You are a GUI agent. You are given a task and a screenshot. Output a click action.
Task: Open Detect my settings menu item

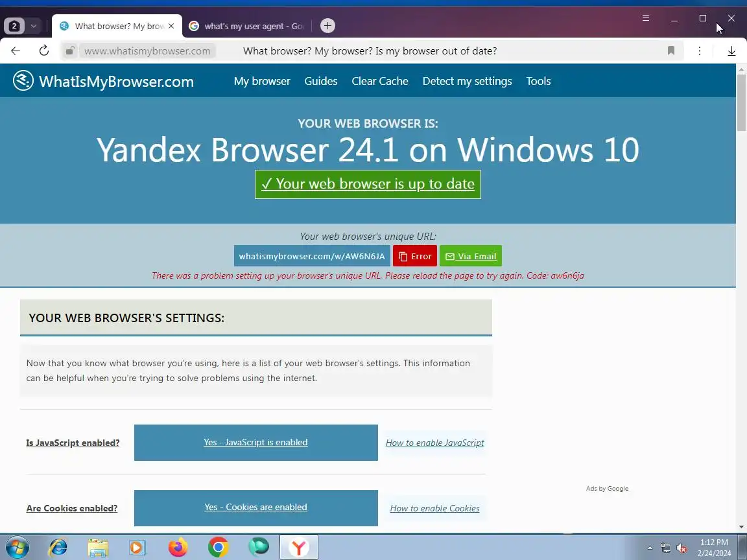point(468,82)
